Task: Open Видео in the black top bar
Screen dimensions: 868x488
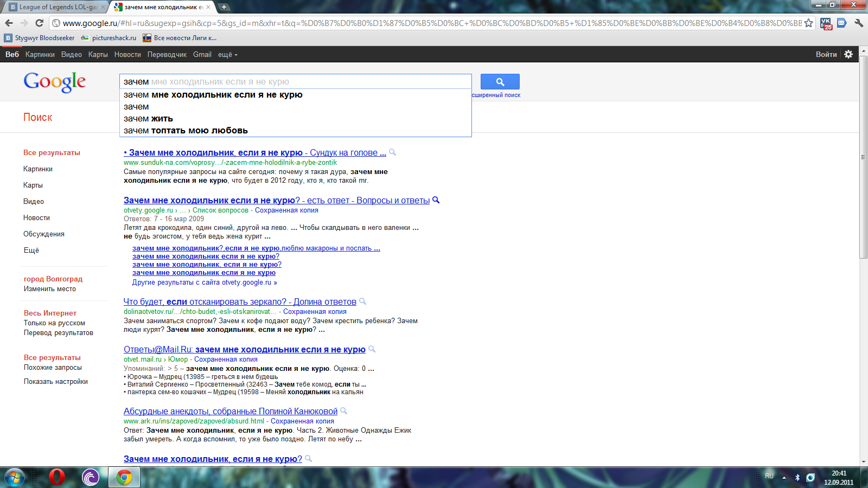Action: (x=72, y=54)
